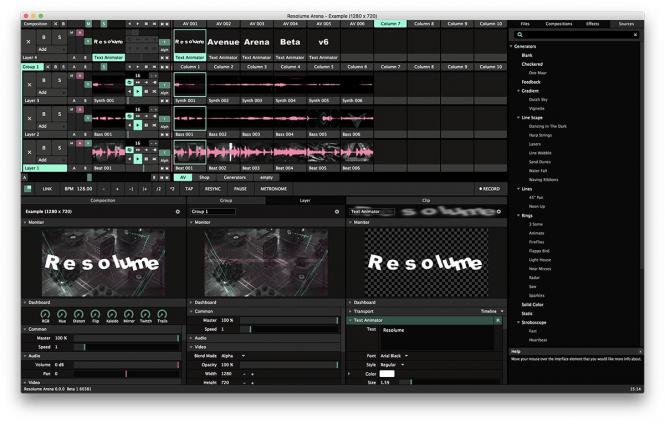Screen dimensions: 665x423
Task: Open the Style Regular dropdown
Action: 392,365
